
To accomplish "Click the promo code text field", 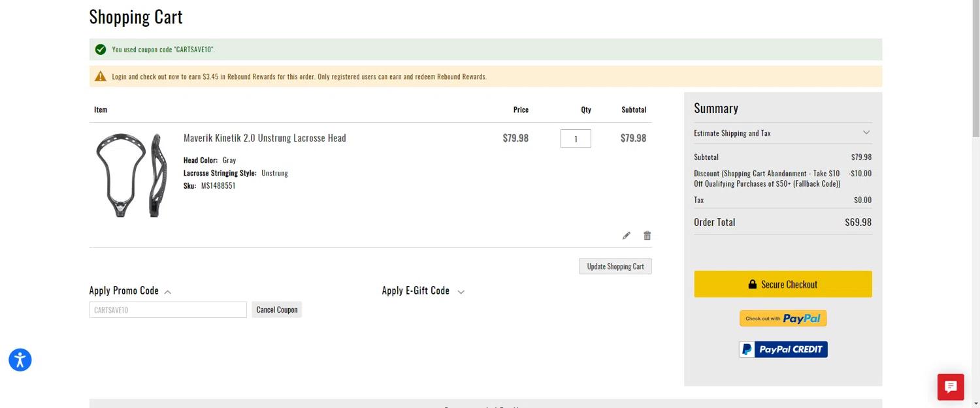I will click(x=168, y=309).
